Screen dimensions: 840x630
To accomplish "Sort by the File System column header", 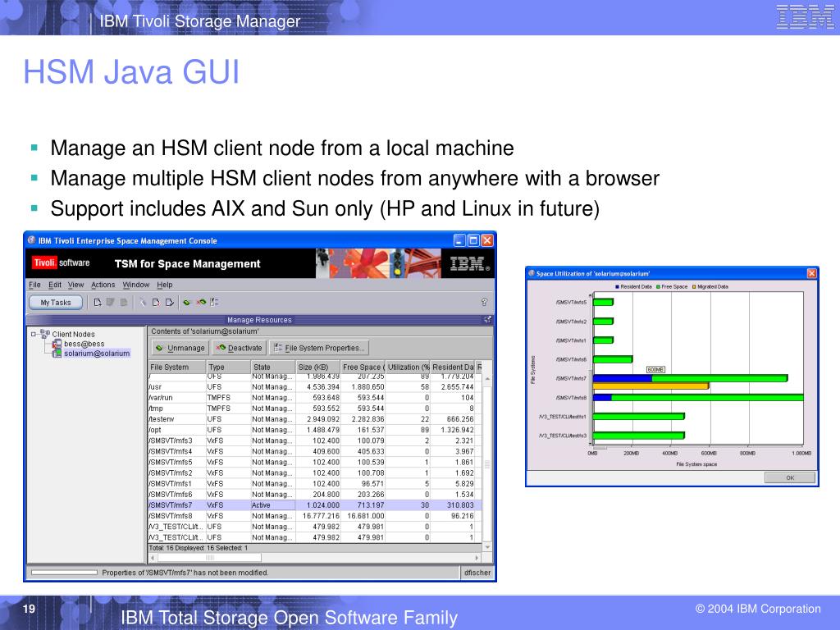I will pyautogui.click(x=177, y=367).
